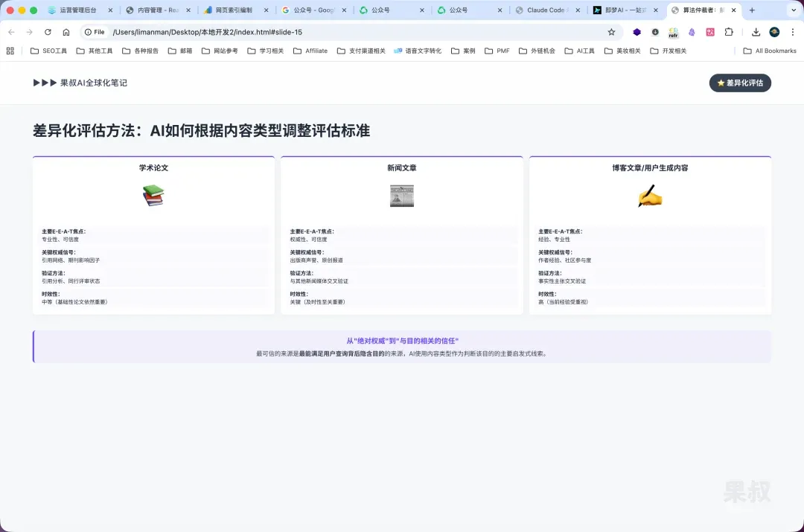Go to the browser home page icon

(x=66, y=32)
